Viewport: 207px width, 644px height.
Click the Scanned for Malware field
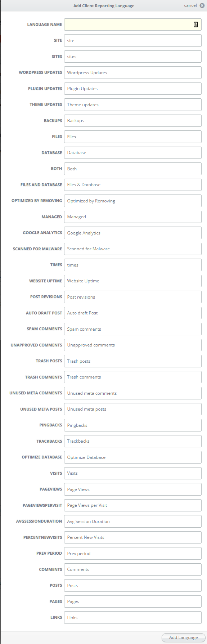[x=133, y=249]
